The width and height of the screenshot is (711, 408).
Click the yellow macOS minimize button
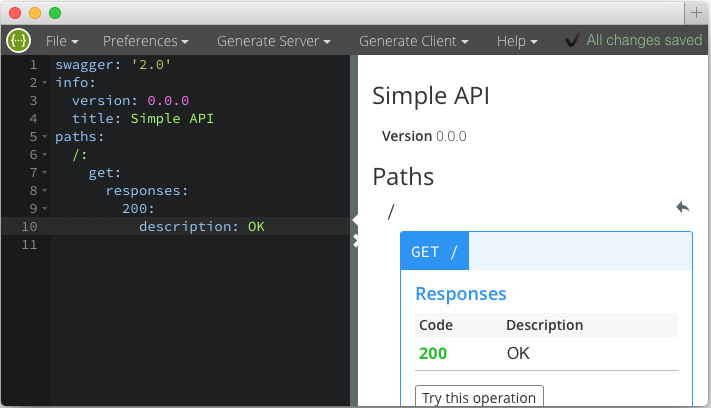35,13
